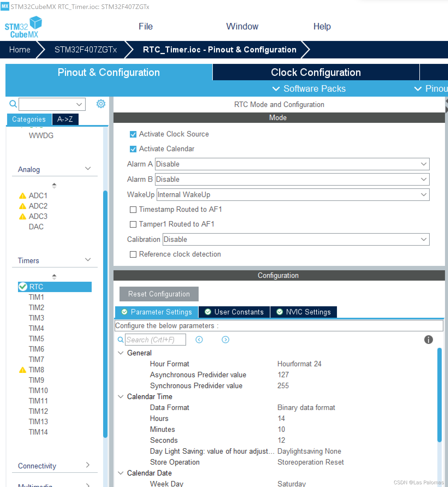Image resolution: width=448 pixels, height=487 pixels.
Task: Toggle Activate Clock Source checkbox
Action: 133,134
